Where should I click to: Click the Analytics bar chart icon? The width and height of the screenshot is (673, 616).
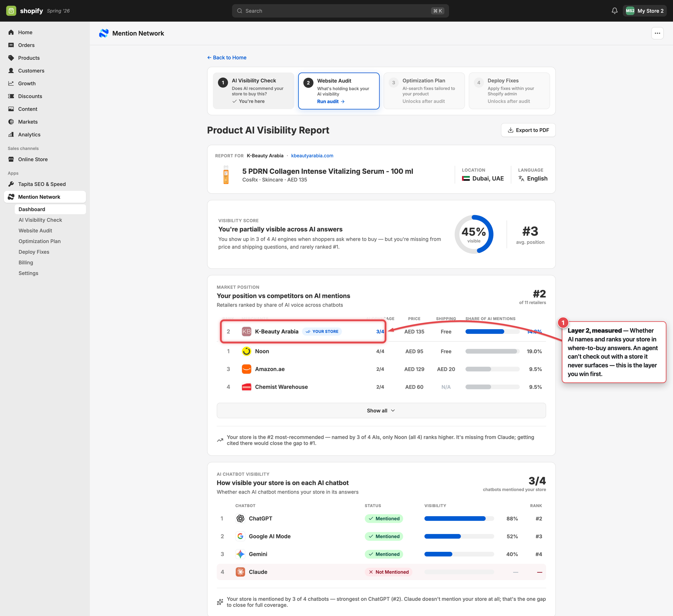11,134
